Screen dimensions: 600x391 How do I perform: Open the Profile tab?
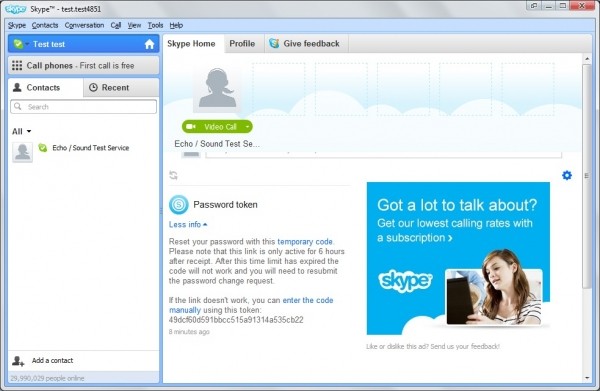coord(242,44)
